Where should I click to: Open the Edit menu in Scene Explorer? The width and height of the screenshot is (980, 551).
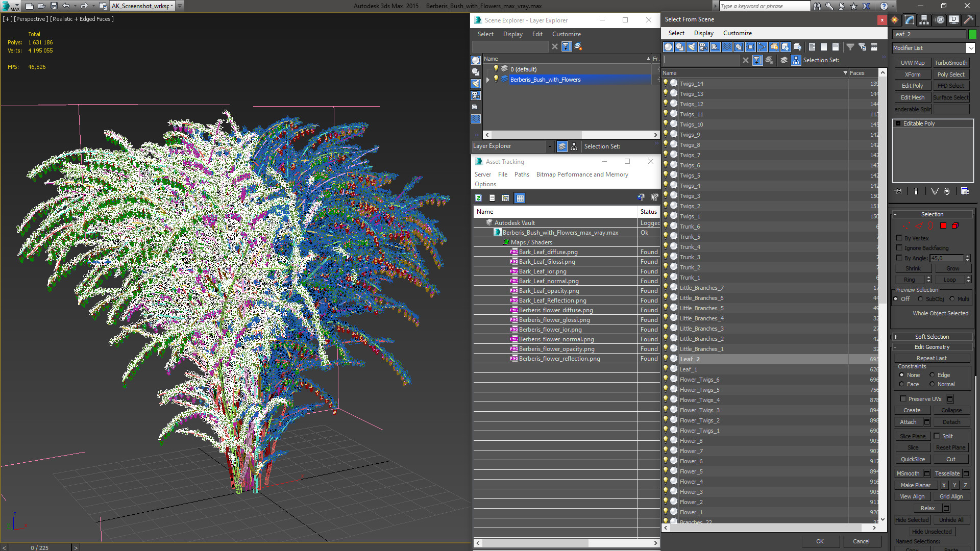537,34
